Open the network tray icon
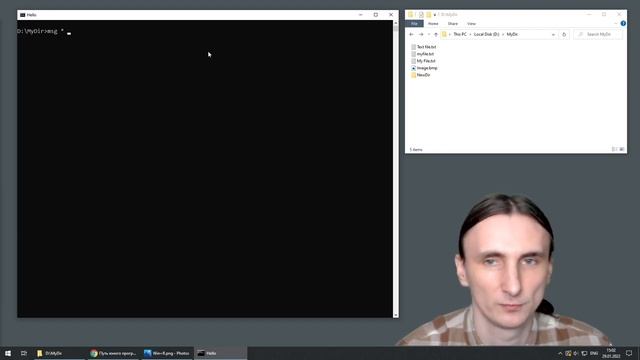640x360 pixels. point(584,353)
